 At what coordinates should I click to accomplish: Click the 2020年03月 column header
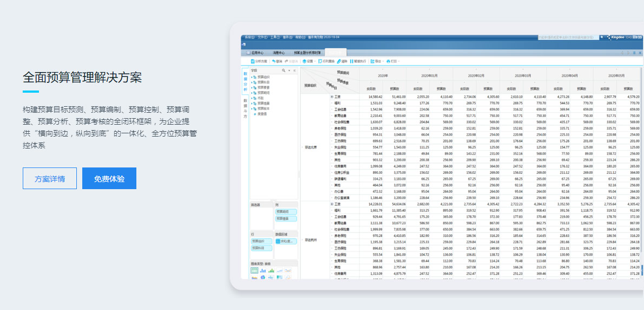click(523, 76)
